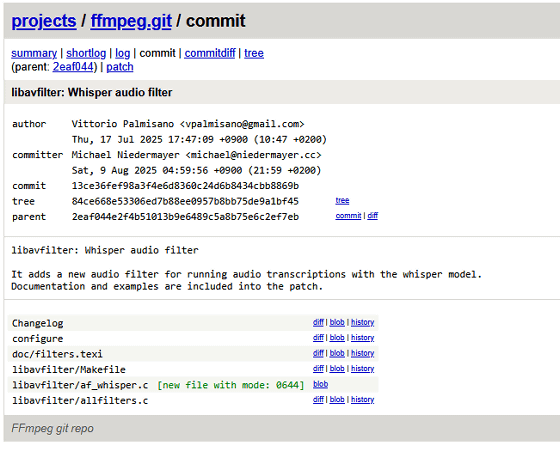The image size is (560, 452).
Task: View diff for configure
Action: pyautogui.click(x=318, y=337)
